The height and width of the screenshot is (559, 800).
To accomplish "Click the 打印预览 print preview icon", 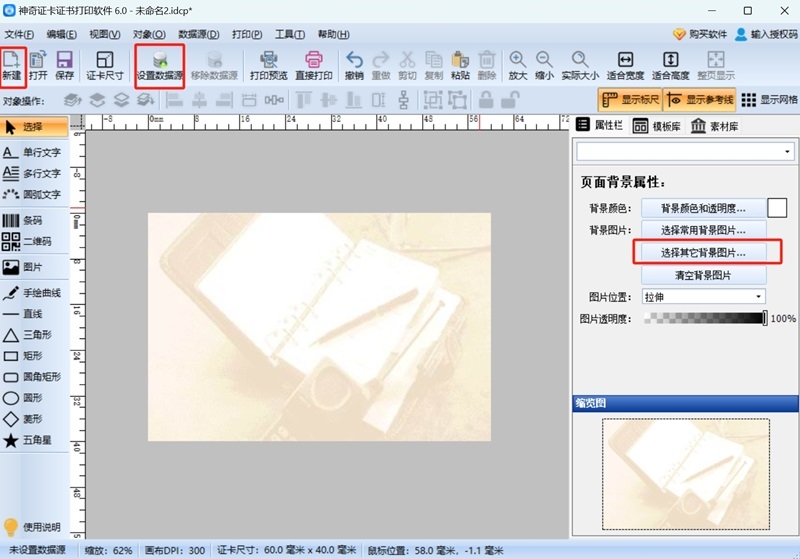I will (x=268, y=65).
